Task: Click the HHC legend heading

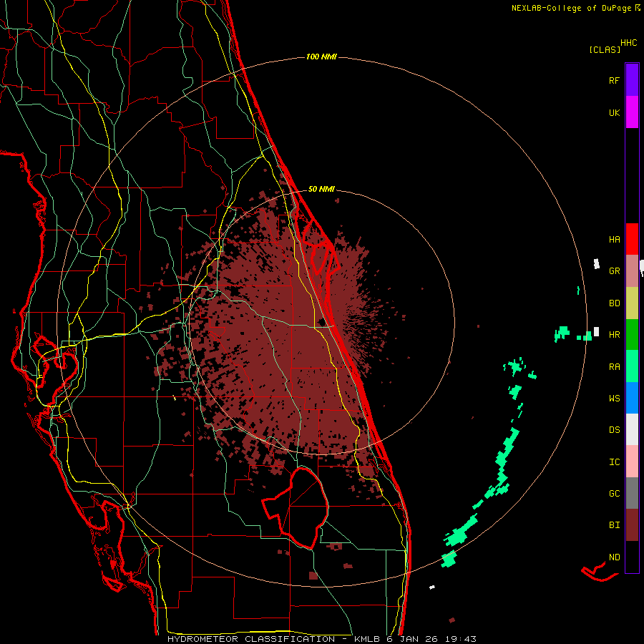Action: (629, 43)
